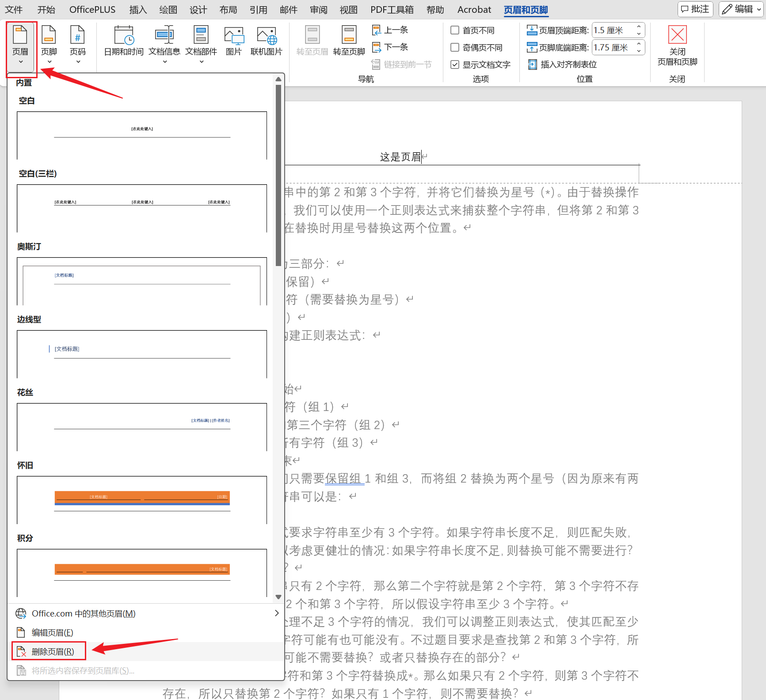Click the 联机图片 icon
Screen dimensions: 766x700
(x=266, y=36)
